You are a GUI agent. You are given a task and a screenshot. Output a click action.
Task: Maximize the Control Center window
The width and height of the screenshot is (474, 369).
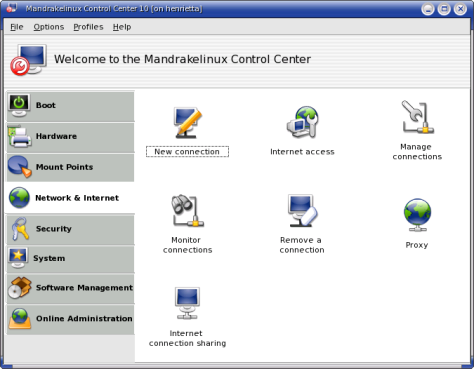[x=444, y=9]
